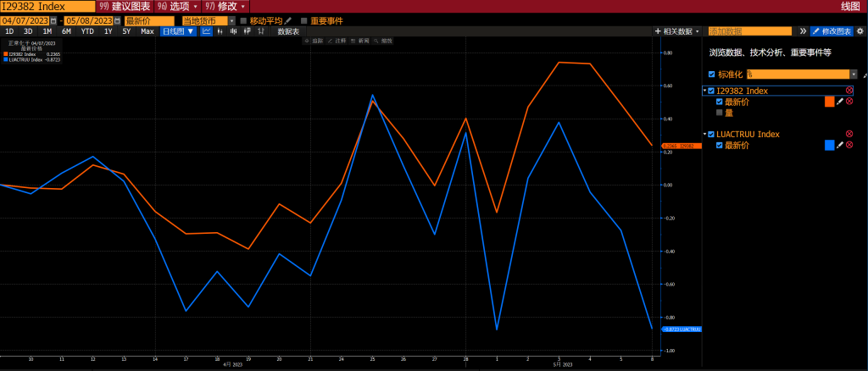Open the settings gear icon
This screenshot has width=868, height=371.
[860, 31]
